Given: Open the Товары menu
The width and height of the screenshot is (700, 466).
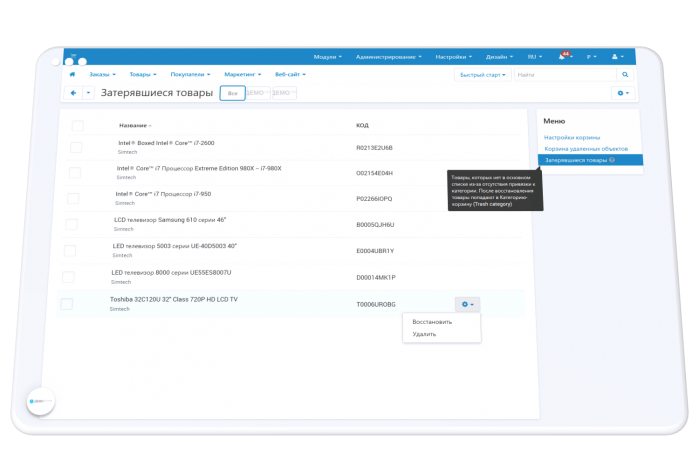Looking at the screenshot, I should point(143,75).
